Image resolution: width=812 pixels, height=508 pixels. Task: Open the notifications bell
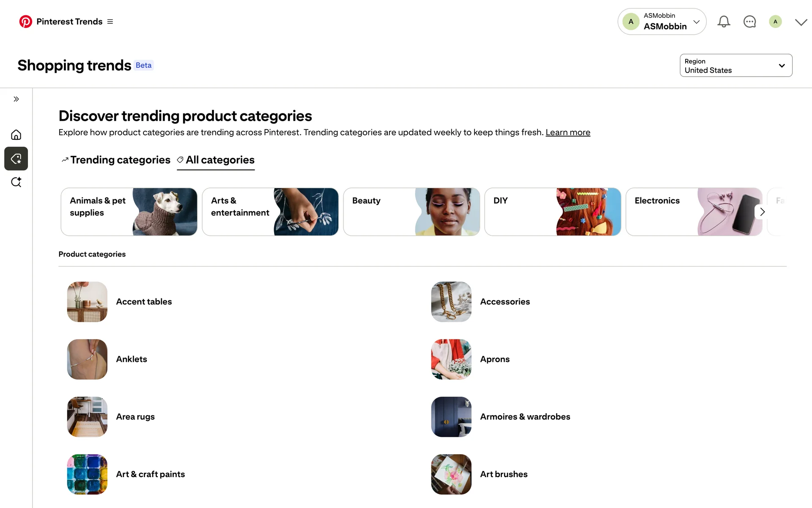(724, 22)
